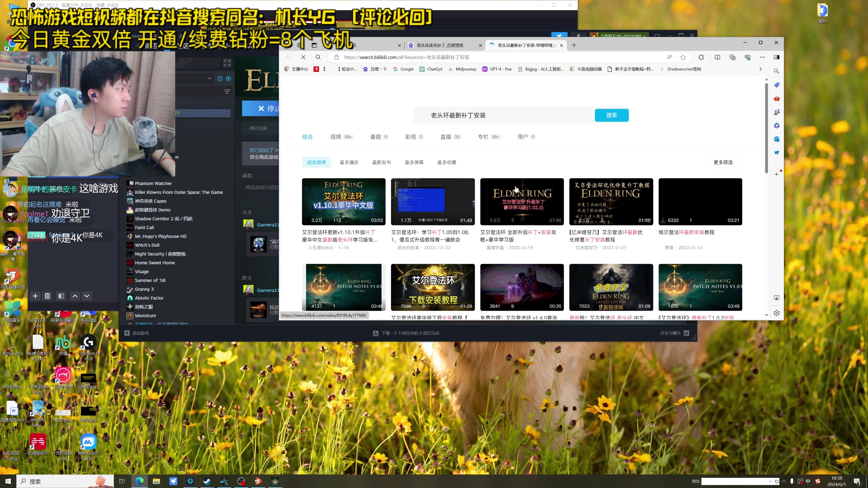Select 视频 category tab
This screenshot has height=488, width=868.
(x=342, y=137)
